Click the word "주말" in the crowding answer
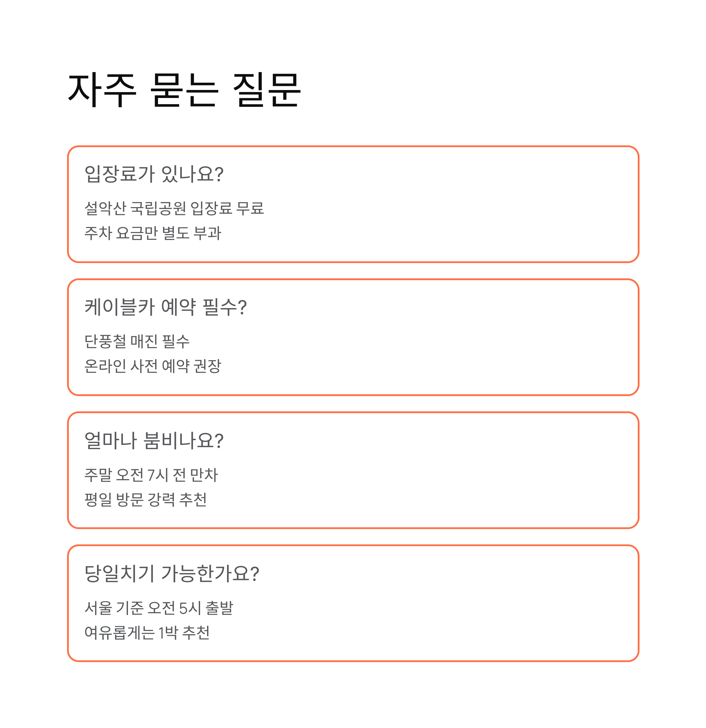Image resolution: width=706 pixels, height=728 pixels. [x=98, y=475]
